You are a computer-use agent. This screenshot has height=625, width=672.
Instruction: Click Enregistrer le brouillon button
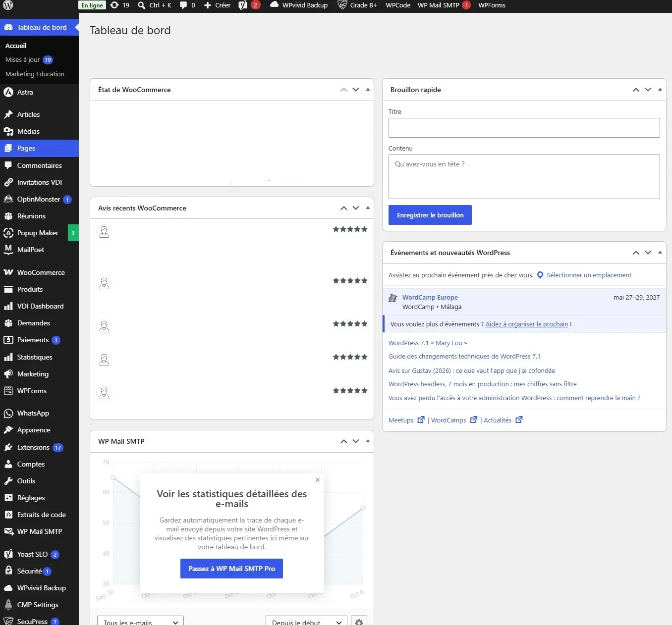coord(430,215)
